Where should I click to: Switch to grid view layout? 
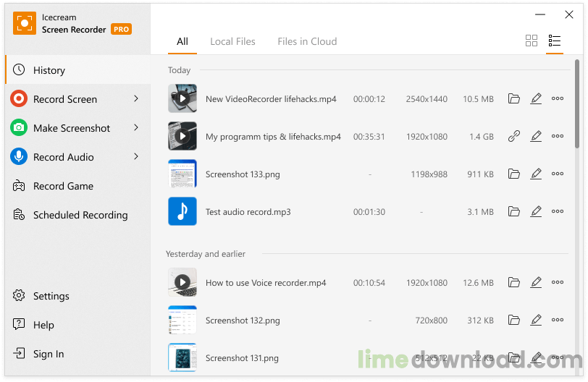[x=531, y=41]
